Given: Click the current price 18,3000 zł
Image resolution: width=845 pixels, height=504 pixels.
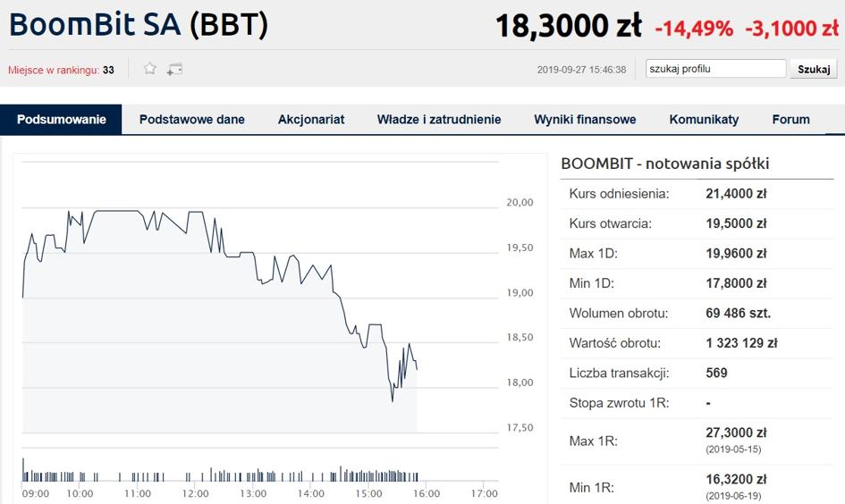Looking at the screenshot, I should pos(568,26).
